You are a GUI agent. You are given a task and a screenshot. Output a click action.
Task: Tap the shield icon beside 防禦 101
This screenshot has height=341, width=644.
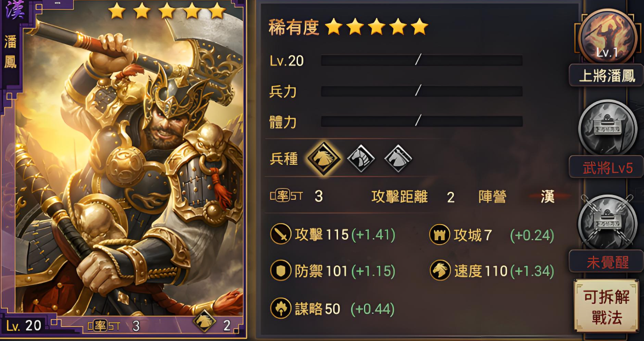[281, 271]
